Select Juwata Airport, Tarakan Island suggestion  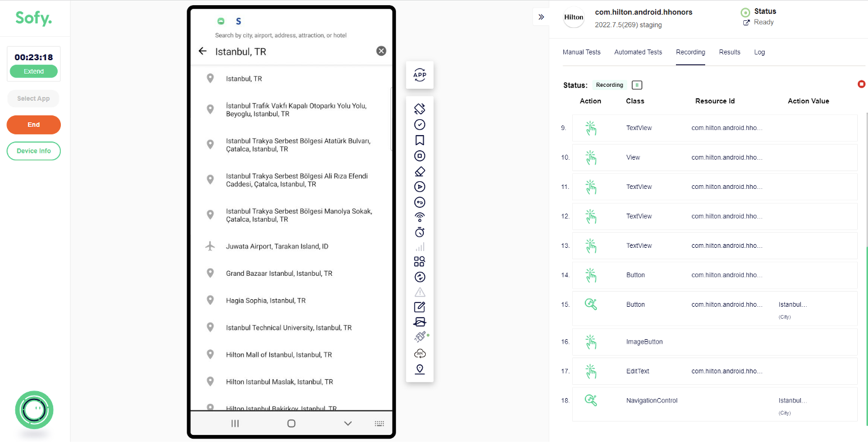tap(291, 246)
